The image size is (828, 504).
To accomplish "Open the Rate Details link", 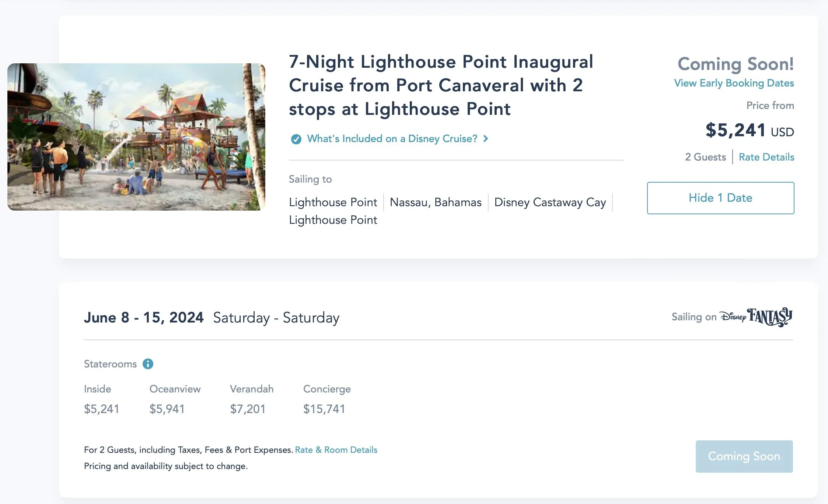I will [x=766, y=157].
